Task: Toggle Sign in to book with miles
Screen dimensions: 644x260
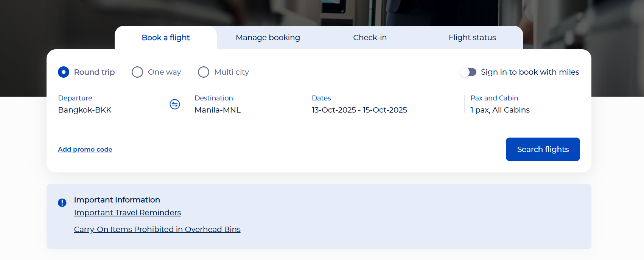Action: click(468, 72)
